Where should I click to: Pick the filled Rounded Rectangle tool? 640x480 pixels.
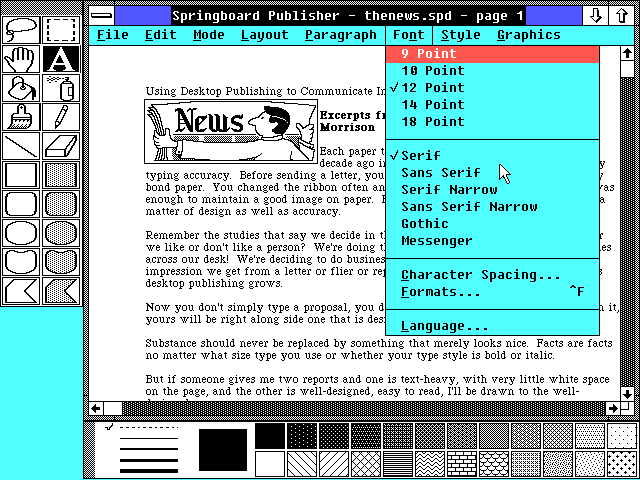click(x=61, y=204)
